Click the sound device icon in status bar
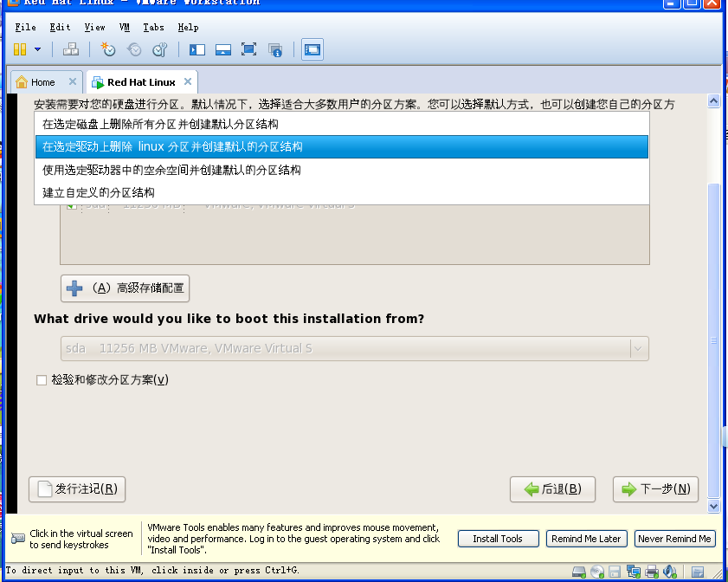 coord(670,572)
